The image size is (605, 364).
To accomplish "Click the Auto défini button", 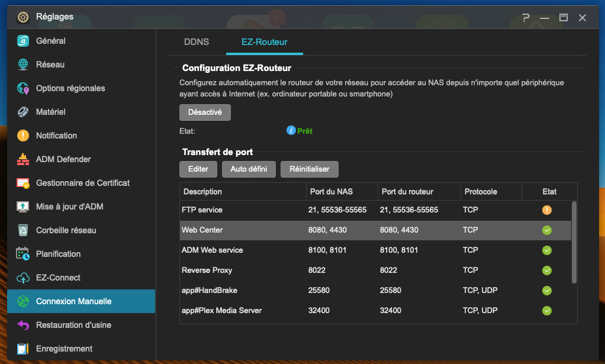I will [249, 169].
